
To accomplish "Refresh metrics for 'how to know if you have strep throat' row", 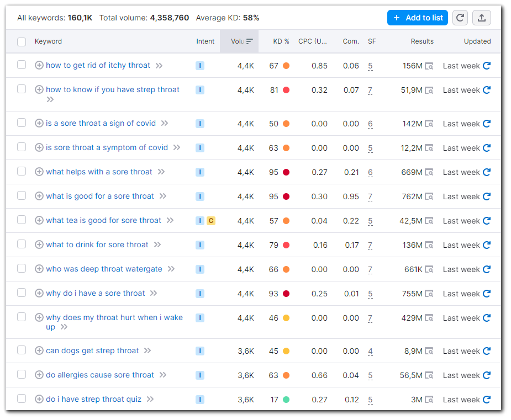I will coord(487,90).
